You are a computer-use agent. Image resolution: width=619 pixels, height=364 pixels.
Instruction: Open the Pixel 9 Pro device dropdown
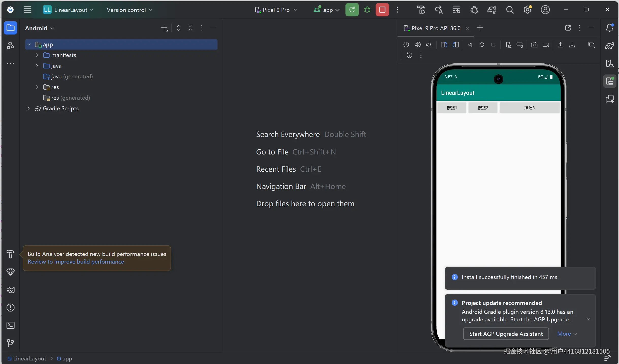coord(276,10)
